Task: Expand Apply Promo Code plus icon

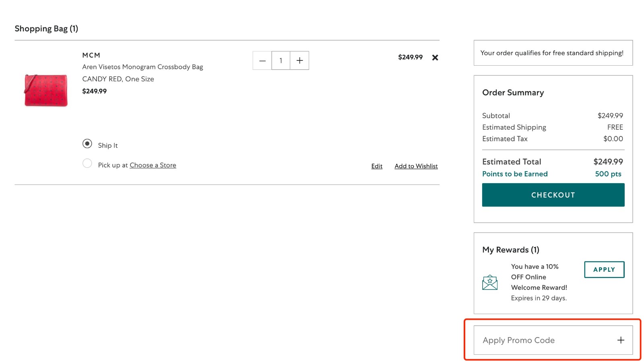Action: tap(621, 340)
